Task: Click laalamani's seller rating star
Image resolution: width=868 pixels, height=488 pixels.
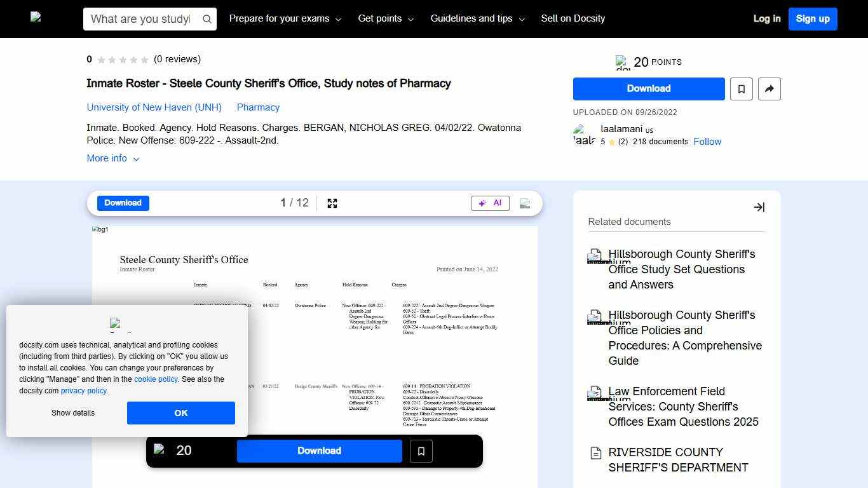Action: [613, 142]
